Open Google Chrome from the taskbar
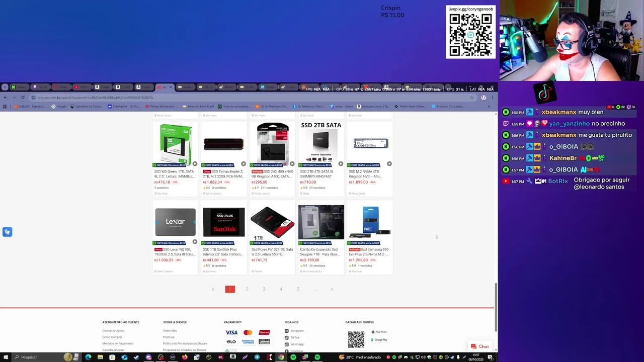644x362 pixels. click(x=281, y=357)
